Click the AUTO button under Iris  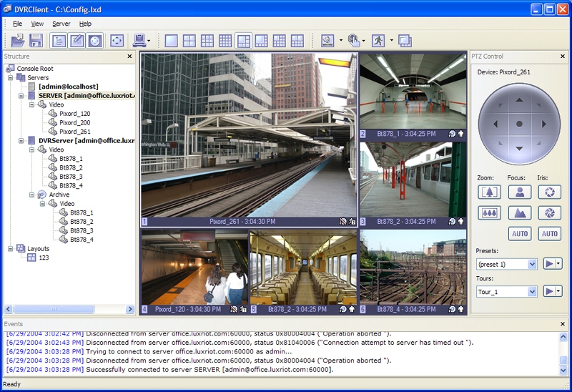click(x=550, y=234)
